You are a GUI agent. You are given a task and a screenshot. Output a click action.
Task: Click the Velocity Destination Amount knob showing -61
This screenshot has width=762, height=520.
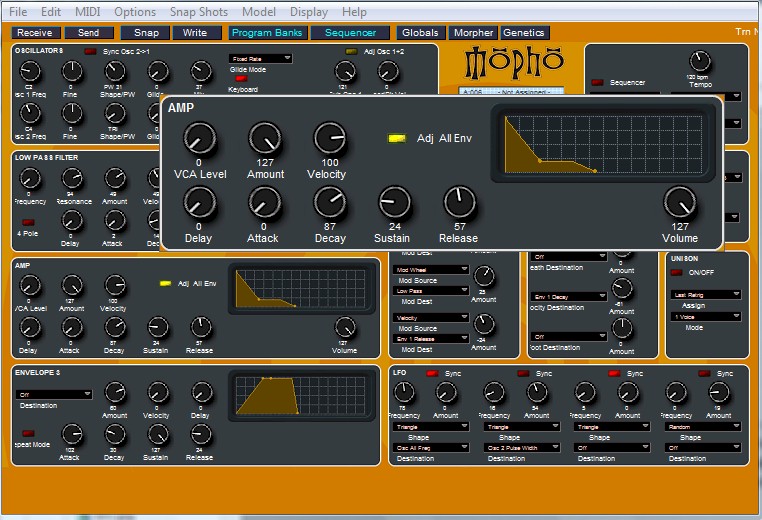point(622,289)
